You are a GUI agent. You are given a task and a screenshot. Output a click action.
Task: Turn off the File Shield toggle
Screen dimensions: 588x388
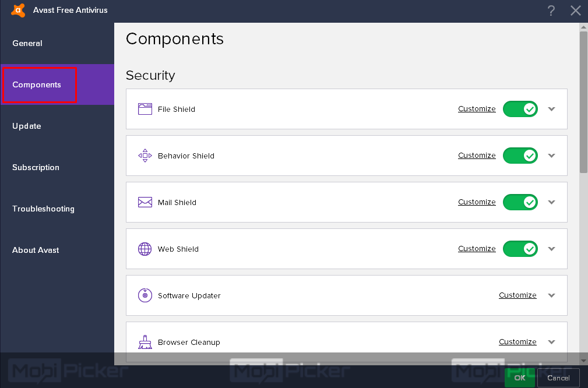(x=520, y=109)
